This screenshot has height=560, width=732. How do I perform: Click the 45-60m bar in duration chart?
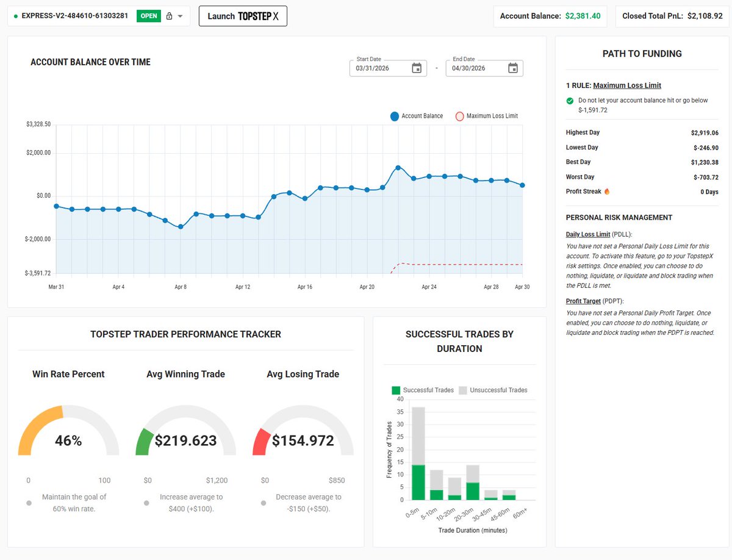[510, 495]
